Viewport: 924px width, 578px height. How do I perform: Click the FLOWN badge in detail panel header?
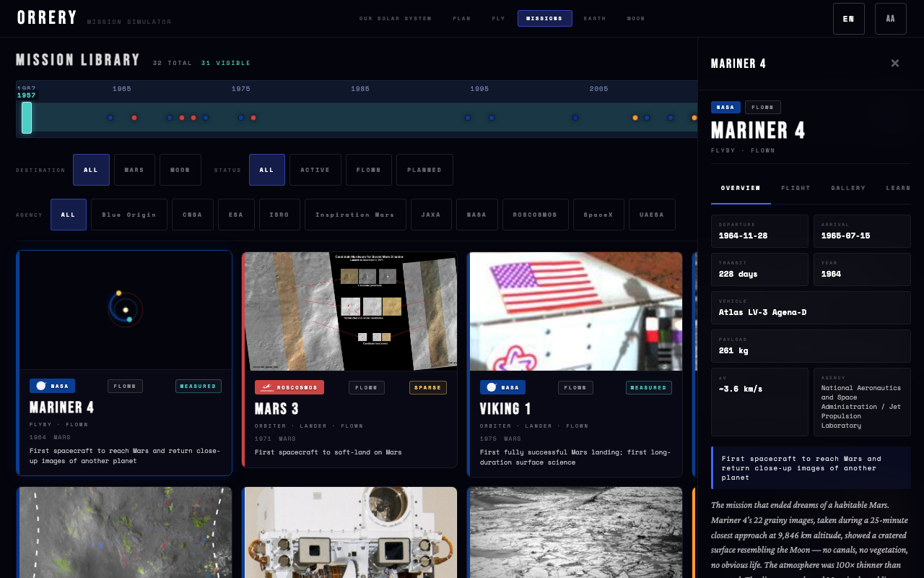[x=763, y=107]
